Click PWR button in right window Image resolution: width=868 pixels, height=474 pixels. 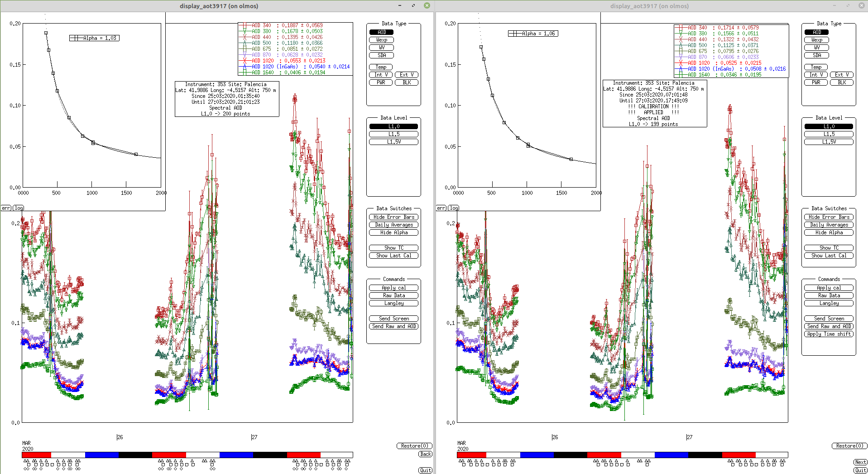point(816,82)
